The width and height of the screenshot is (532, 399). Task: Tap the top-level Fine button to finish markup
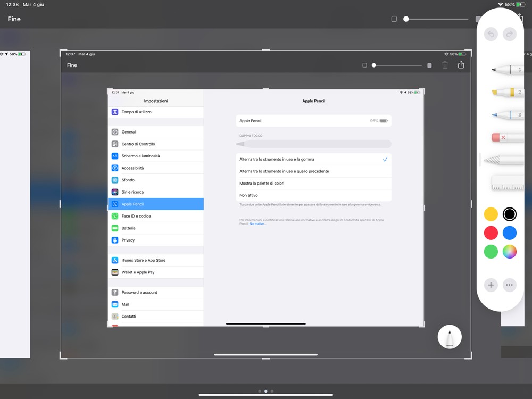pyautogui.click(x=14, y=19)
